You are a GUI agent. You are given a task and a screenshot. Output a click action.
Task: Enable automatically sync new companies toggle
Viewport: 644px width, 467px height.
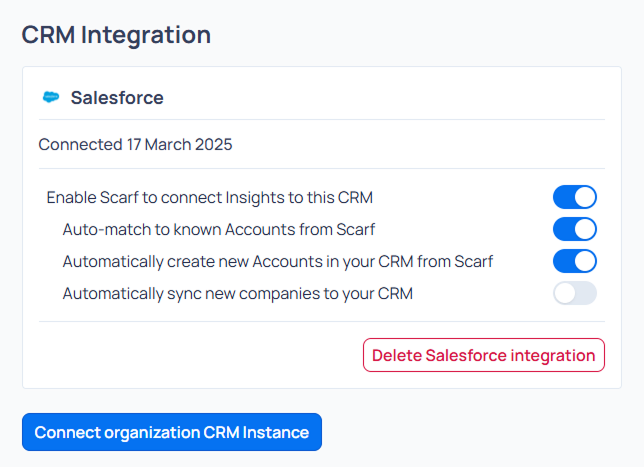point(574,293)
